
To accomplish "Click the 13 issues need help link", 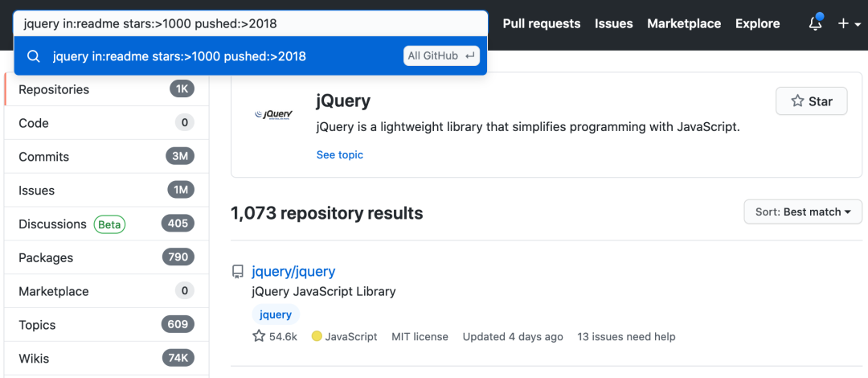I will point(626,336).
